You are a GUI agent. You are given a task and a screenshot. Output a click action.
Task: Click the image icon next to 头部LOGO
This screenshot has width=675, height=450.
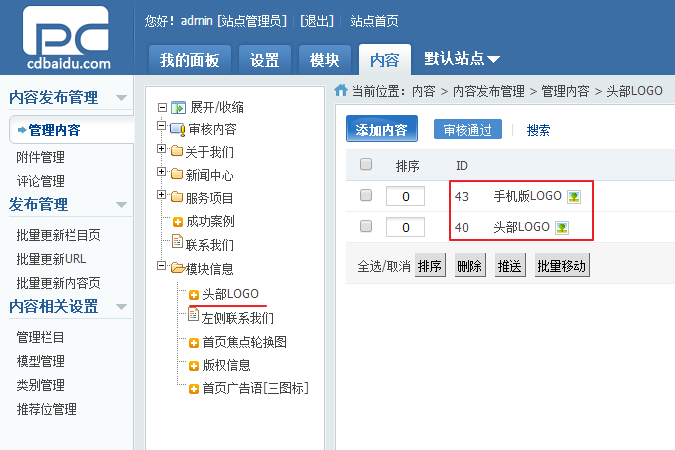coord(562,227)
